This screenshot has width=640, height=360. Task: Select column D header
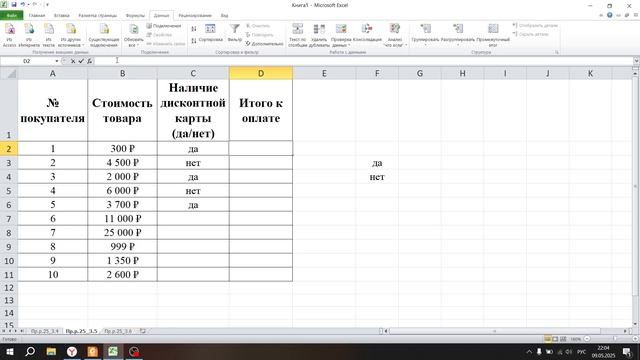[x=261, y=73]
